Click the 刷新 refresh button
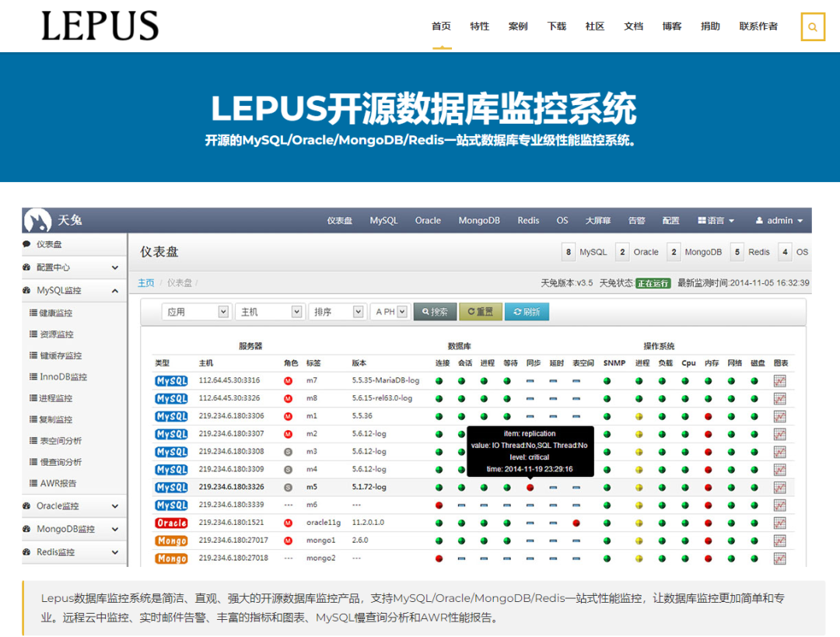 tap(527, 312)
